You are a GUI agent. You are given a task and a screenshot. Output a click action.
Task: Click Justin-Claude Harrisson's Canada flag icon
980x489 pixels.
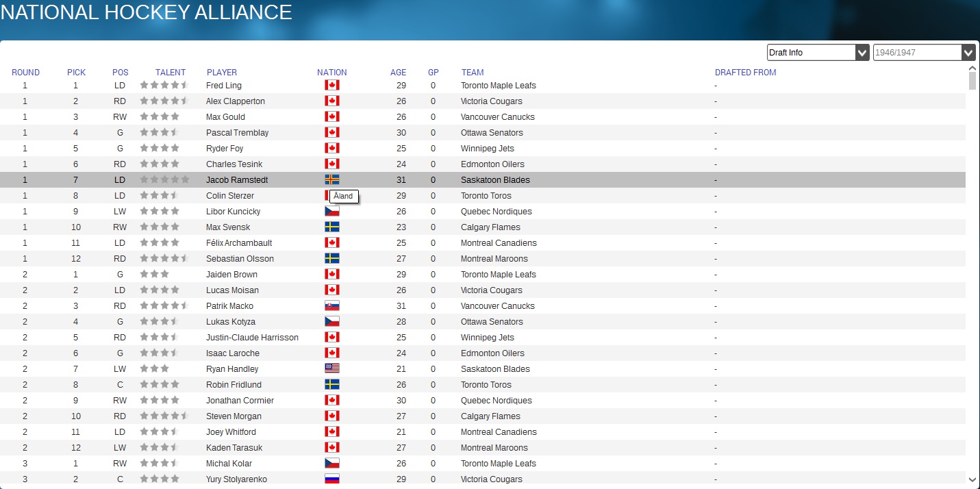[332, 338]
